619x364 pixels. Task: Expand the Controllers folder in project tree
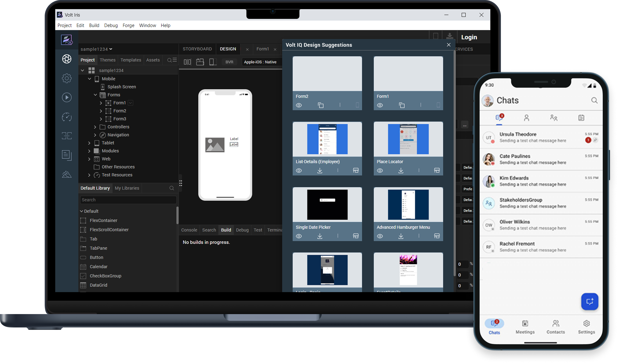95,127
